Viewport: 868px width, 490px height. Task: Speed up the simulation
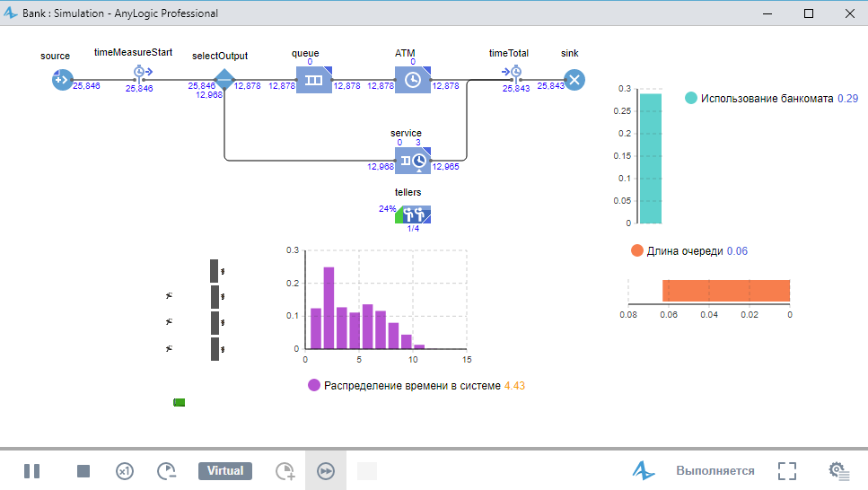tap(285, 471)
